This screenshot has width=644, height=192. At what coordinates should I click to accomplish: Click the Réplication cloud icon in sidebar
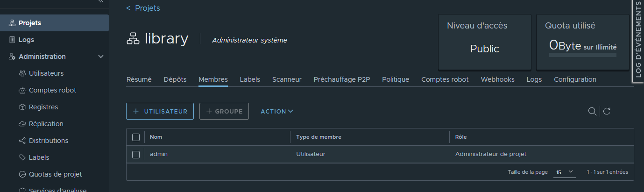[22, 124]
